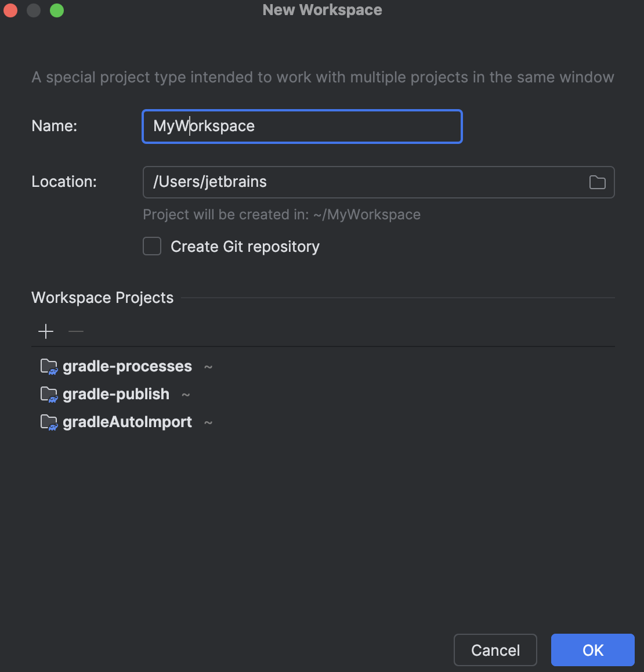Click the gradleAutoImport Gradle folder icon
Image resolution: width=644 pixels, height=672 pixels.
click(x=49, y=422)
